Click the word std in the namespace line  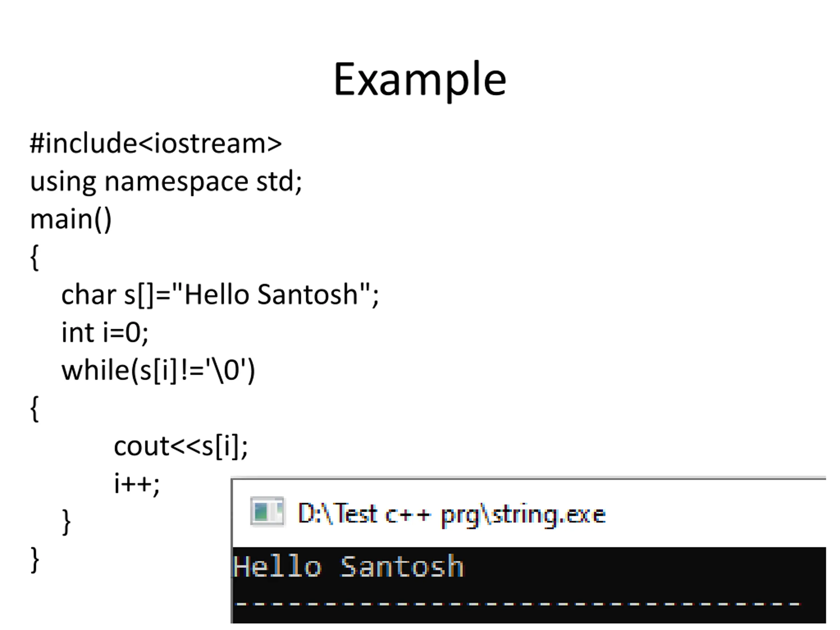pos(275,181)
